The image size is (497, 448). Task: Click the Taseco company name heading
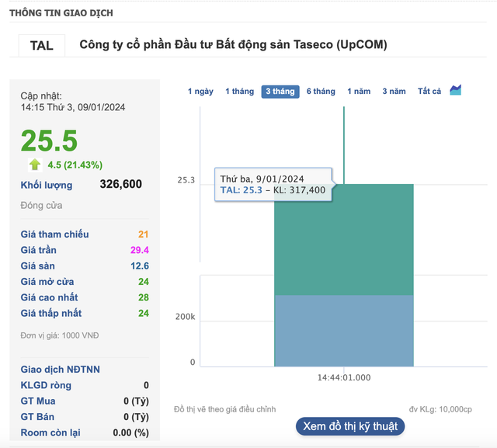click(233, 45)
